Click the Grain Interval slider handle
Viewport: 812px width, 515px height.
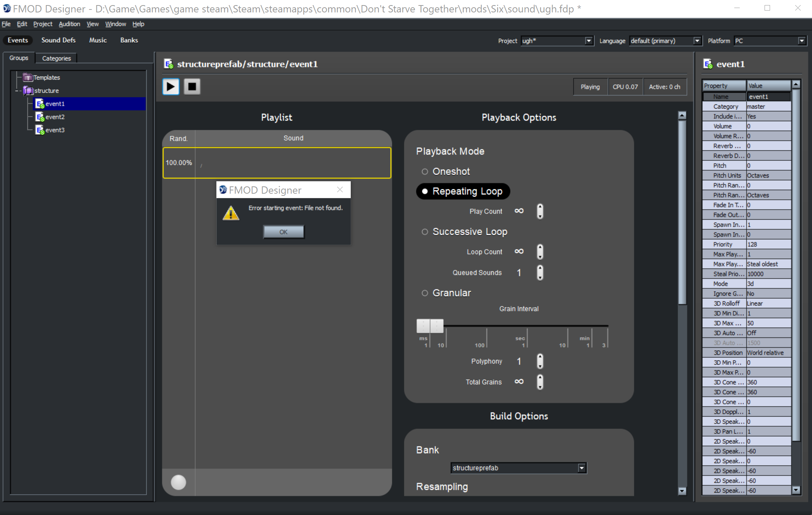[430, 326]
